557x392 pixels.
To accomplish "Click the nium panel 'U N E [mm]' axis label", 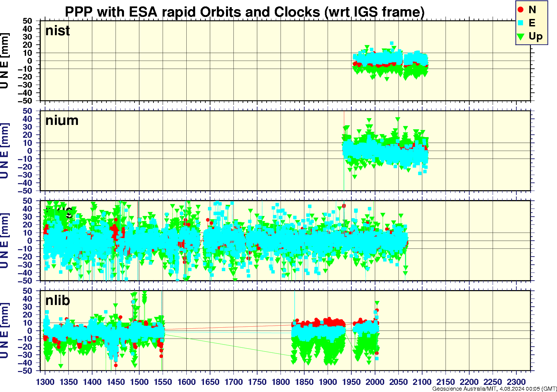I will (4, 151).
